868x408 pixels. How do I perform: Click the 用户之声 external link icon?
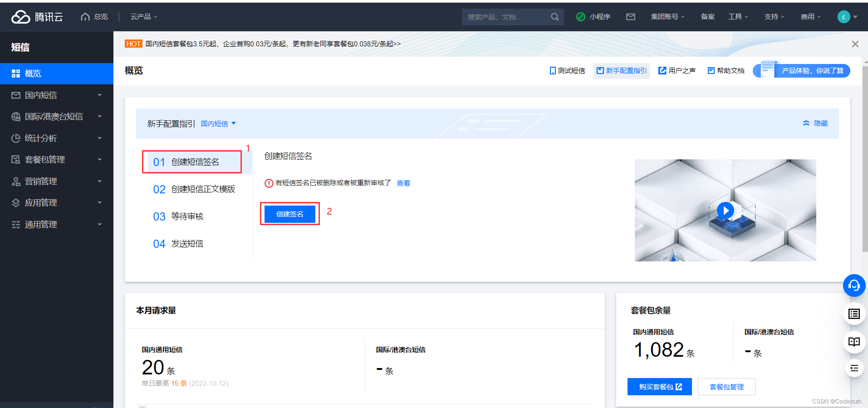click(x=662, y=71)
